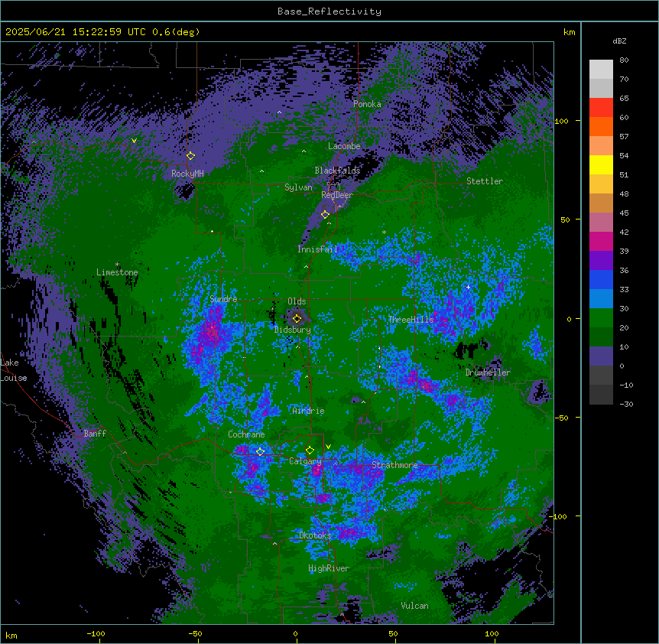Click the orange 57-60 dBZ legend swatch

click(x=601, y=126)
